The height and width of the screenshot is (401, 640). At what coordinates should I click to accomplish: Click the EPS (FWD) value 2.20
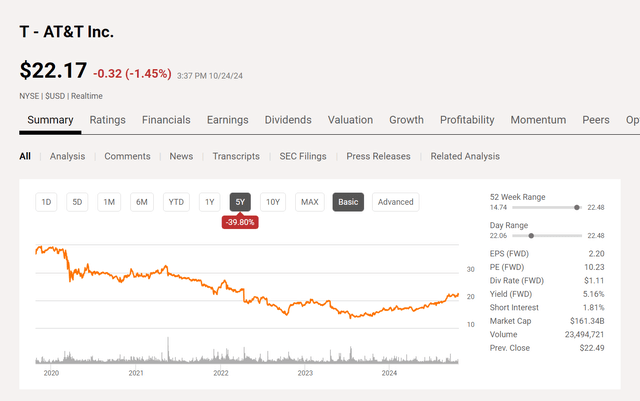pos(596,254)
